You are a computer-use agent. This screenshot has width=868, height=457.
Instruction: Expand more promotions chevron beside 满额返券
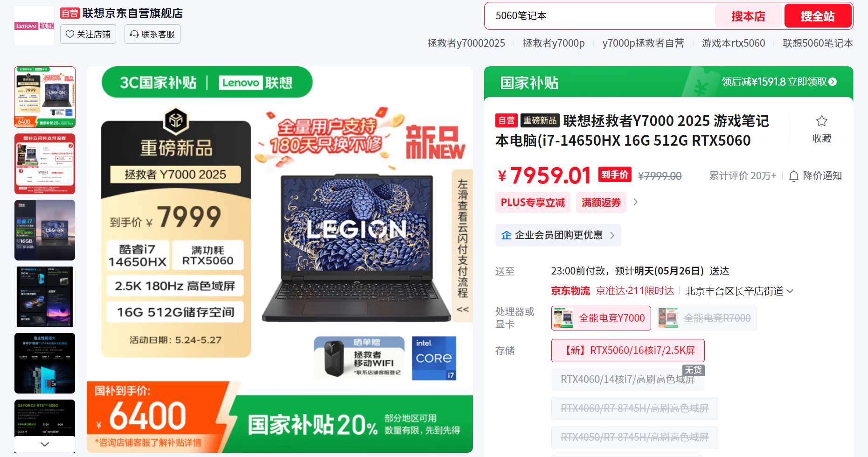[635, 202]
